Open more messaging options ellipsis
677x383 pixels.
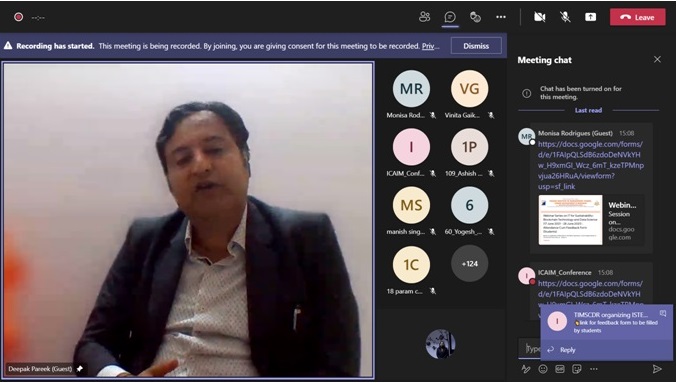[594, 369]
